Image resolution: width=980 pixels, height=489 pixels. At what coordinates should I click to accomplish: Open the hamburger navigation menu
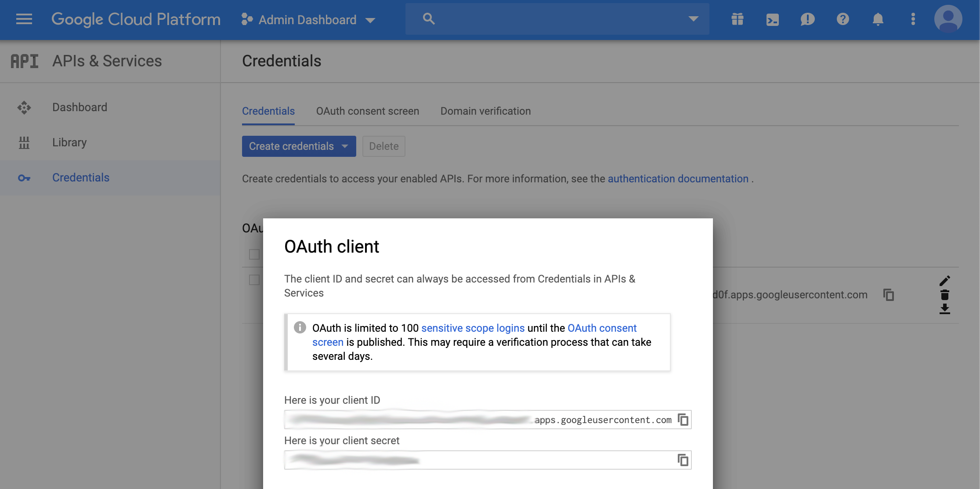click(24, 19)
